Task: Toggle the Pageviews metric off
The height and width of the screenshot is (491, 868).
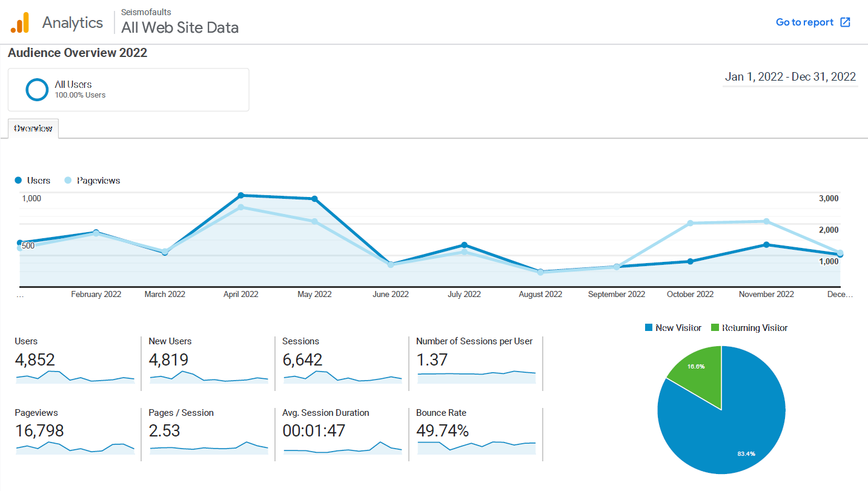Action: tap(92, 180)
